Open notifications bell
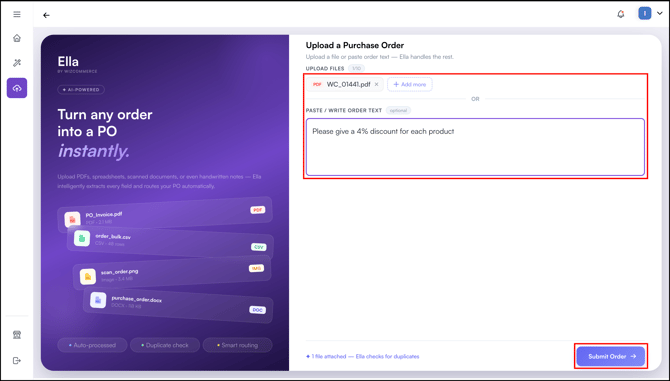The image size is (670, 381). point(621,14)
